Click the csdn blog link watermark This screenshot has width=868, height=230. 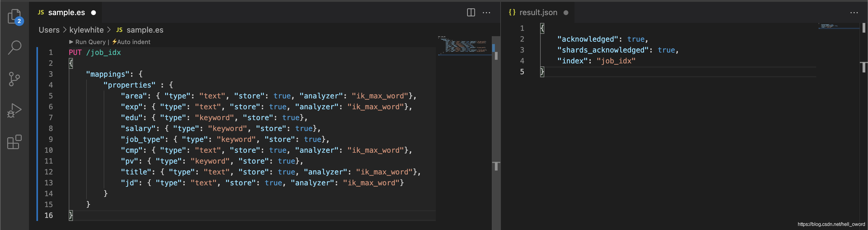(831, 224)
